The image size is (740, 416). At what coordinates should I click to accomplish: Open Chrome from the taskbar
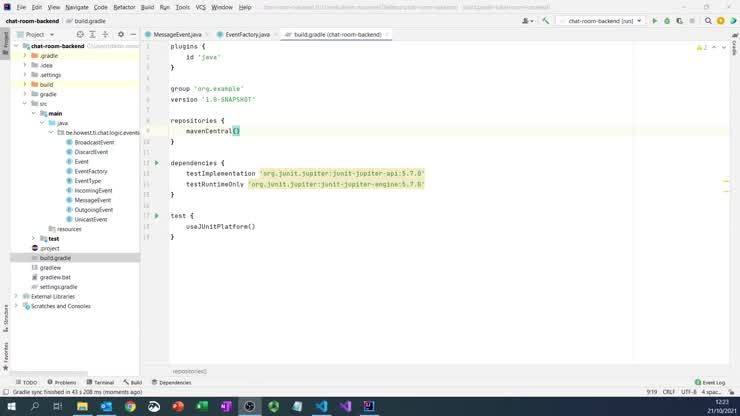point(130,406)
